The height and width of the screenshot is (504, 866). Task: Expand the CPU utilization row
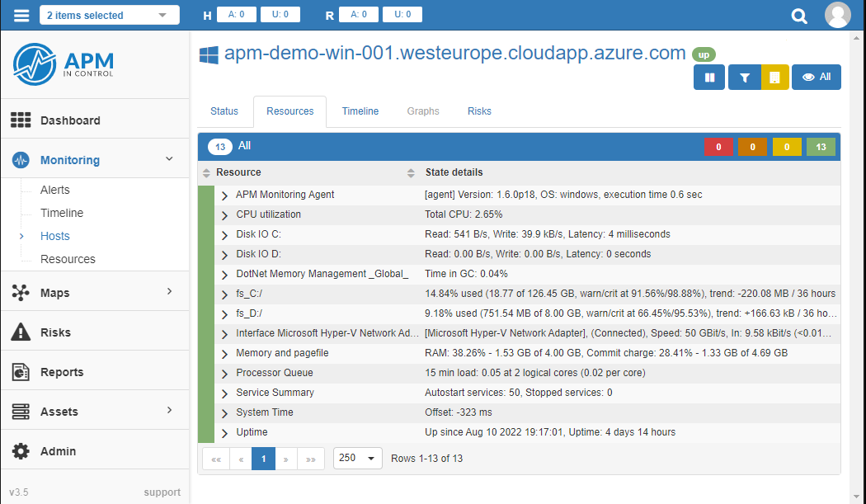pos(224,215)
